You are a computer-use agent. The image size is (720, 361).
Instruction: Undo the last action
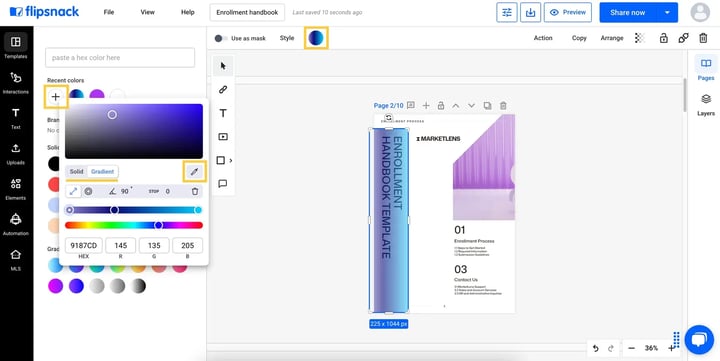pyautogui.click(x=596, y=349)
